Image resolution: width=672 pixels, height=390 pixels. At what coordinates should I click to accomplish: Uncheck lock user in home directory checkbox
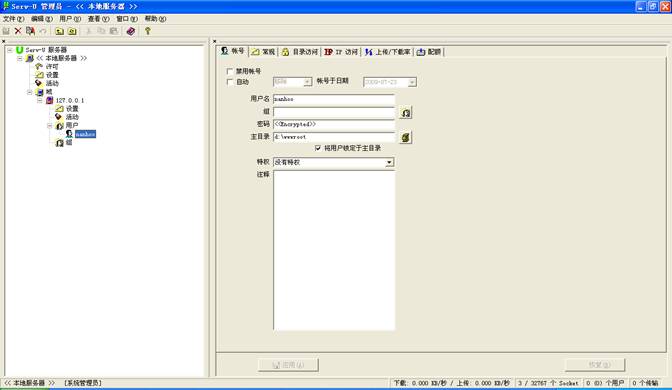tap(318, 148)
